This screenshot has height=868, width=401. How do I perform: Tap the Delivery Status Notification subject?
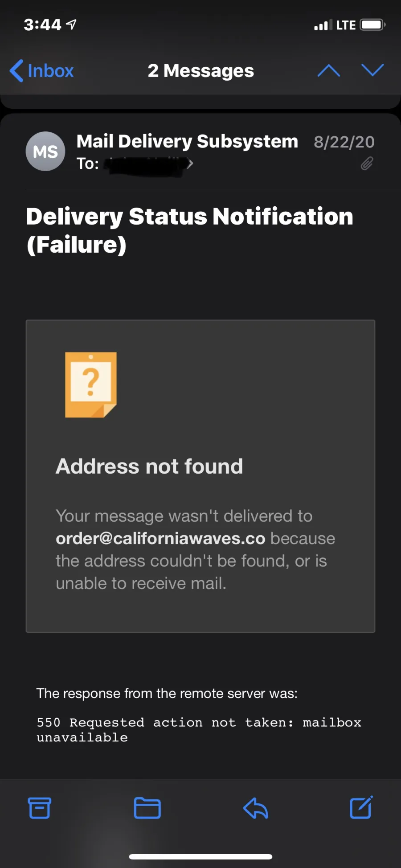(x=189, y=230)
